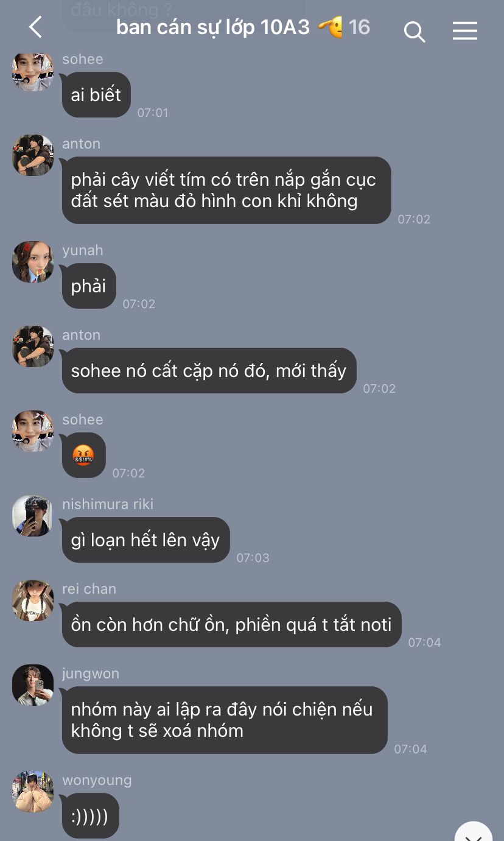Tap the back arrow in header
Screen dimensions: 504x841
pyautogui.click(x=36, y=28)
